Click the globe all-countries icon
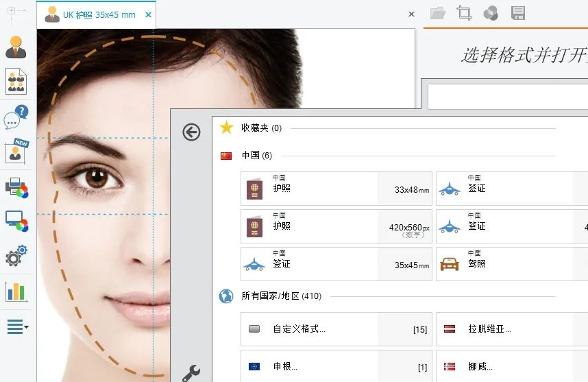 [x=226, y=296]
